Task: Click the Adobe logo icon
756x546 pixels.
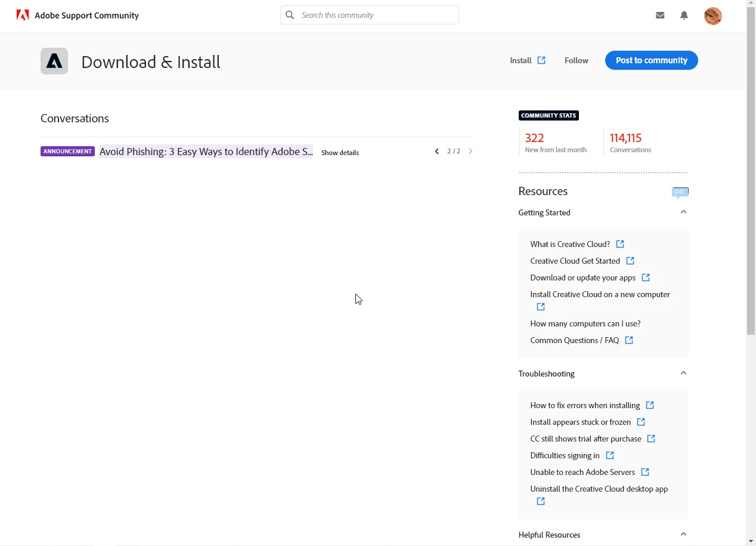Action: 23,15
